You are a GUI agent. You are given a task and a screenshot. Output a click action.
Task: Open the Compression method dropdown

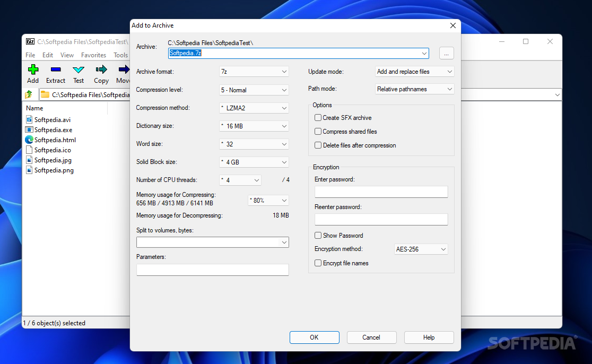(x=254, y=108)
